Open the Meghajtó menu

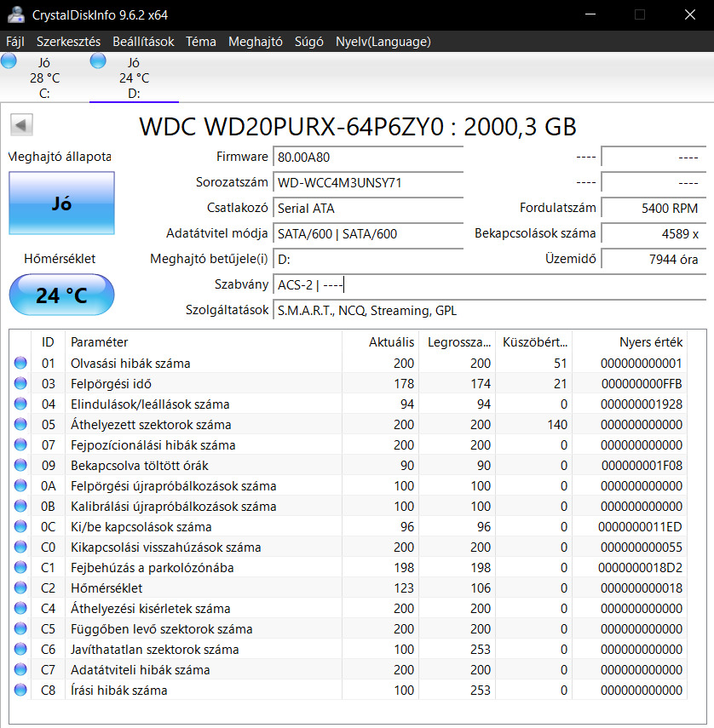pos(255,42)
